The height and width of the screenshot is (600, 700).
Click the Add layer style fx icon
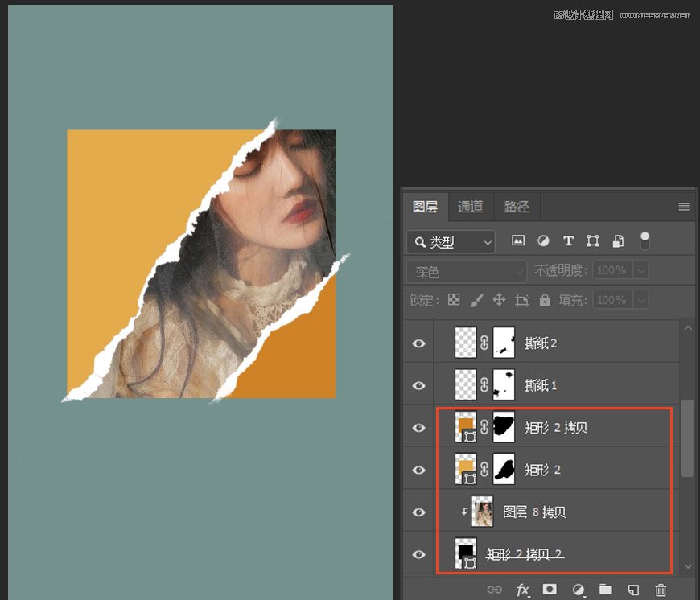[x=523, y=590]
